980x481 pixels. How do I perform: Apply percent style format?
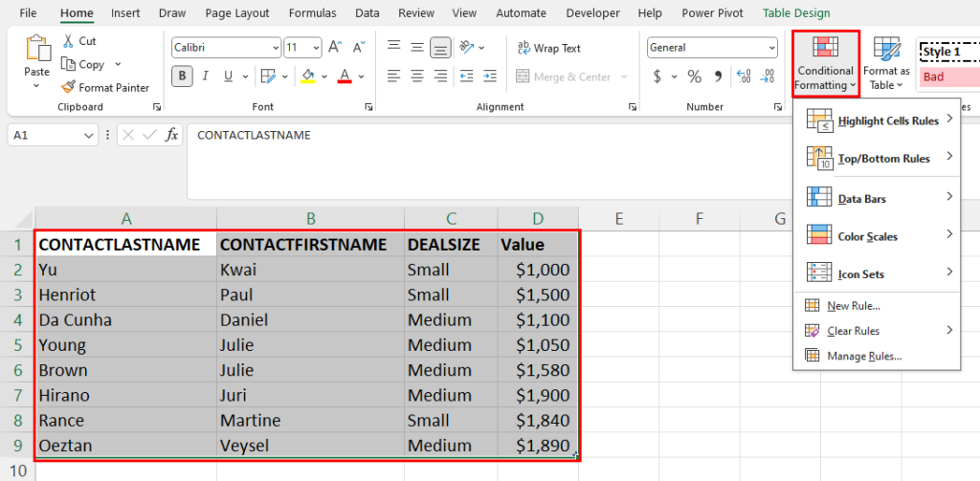tap(695, 77)
